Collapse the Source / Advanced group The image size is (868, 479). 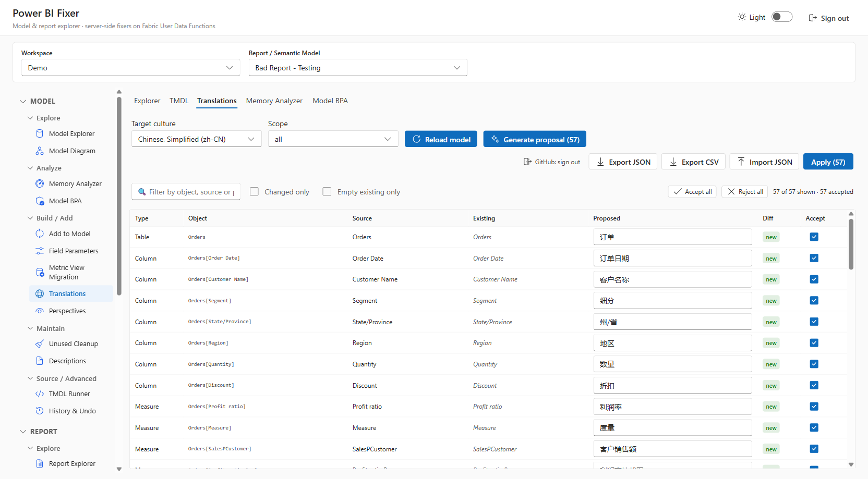[30, 378]
